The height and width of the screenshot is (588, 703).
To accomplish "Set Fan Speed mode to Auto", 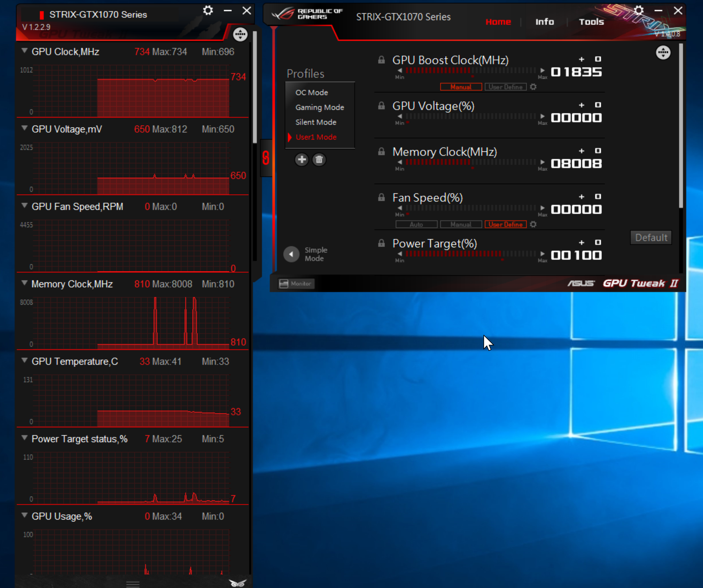I will (416, 225).
